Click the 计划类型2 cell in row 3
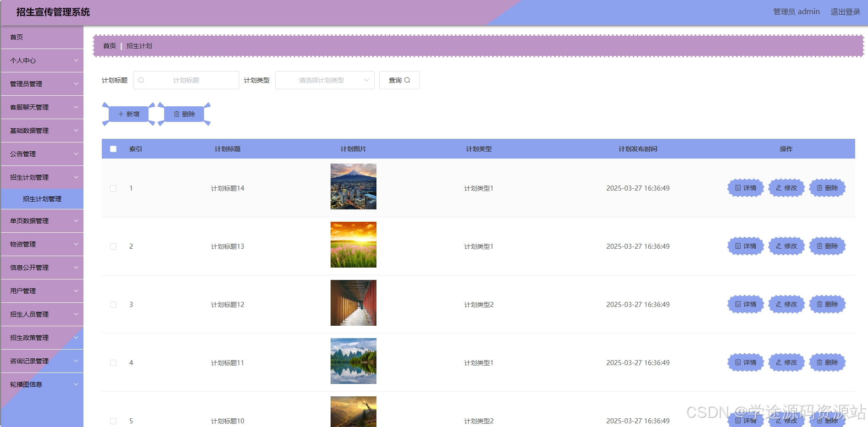868x427 pixels. [479, 305]
